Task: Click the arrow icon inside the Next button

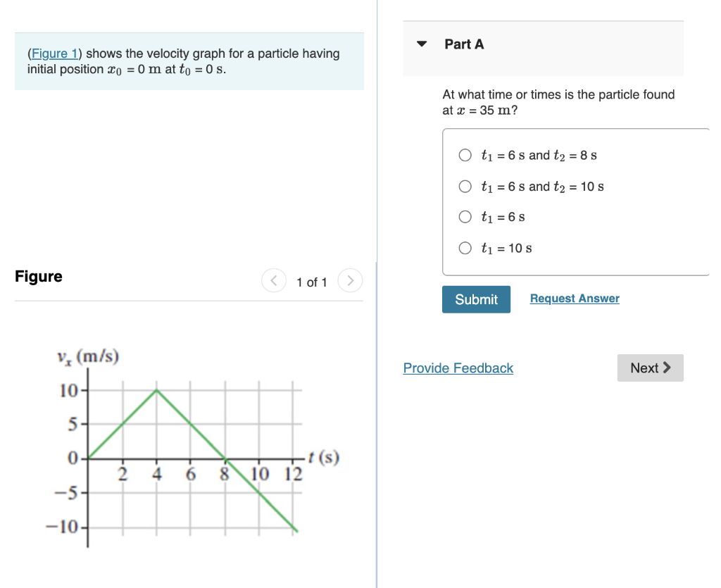Action: (x=667, y=368)
